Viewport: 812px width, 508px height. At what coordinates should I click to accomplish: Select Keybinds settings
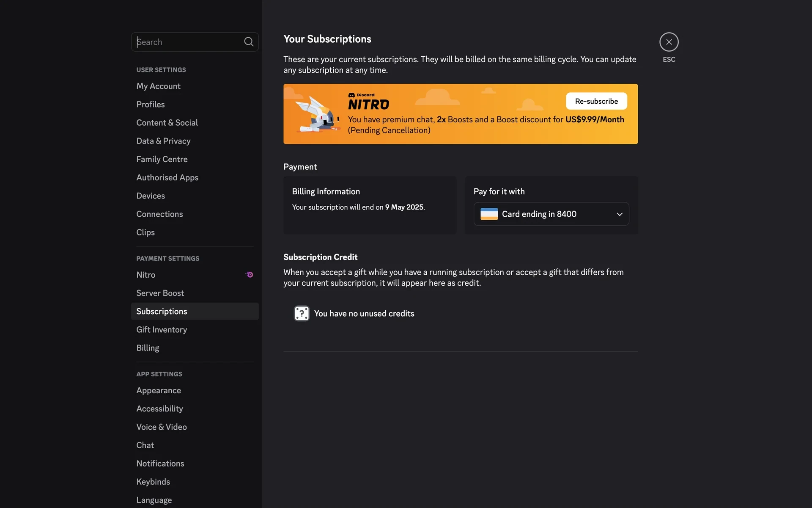195,482
